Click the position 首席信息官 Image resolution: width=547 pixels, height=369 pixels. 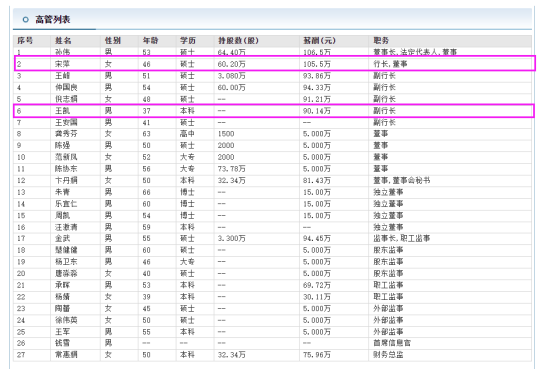392,343
